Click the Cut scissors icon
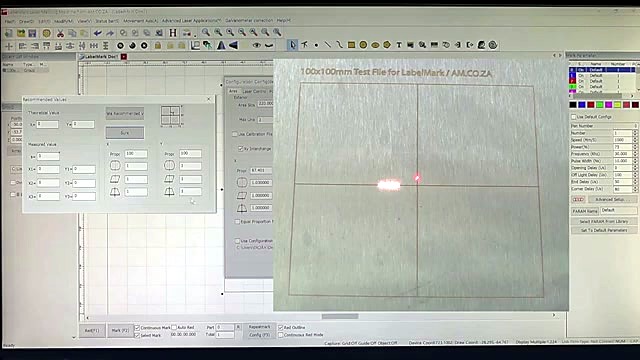 60,33
